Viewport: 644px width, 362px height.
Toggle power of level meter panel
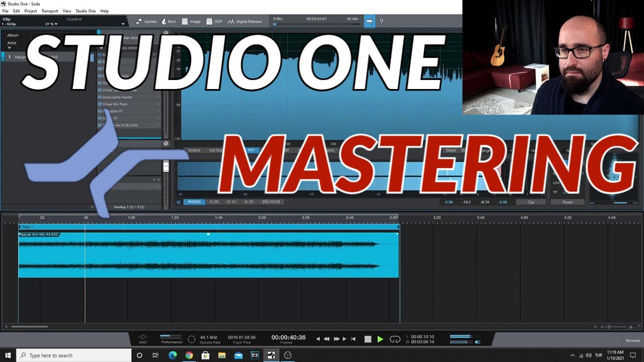click(x=179, y=202)
